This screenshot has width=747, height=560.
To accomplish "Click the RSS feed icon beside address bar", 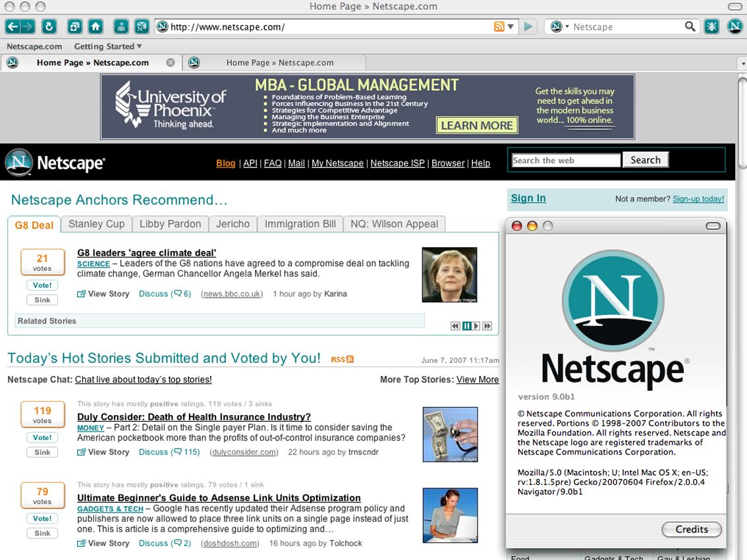I will click(x=499, y=26).
